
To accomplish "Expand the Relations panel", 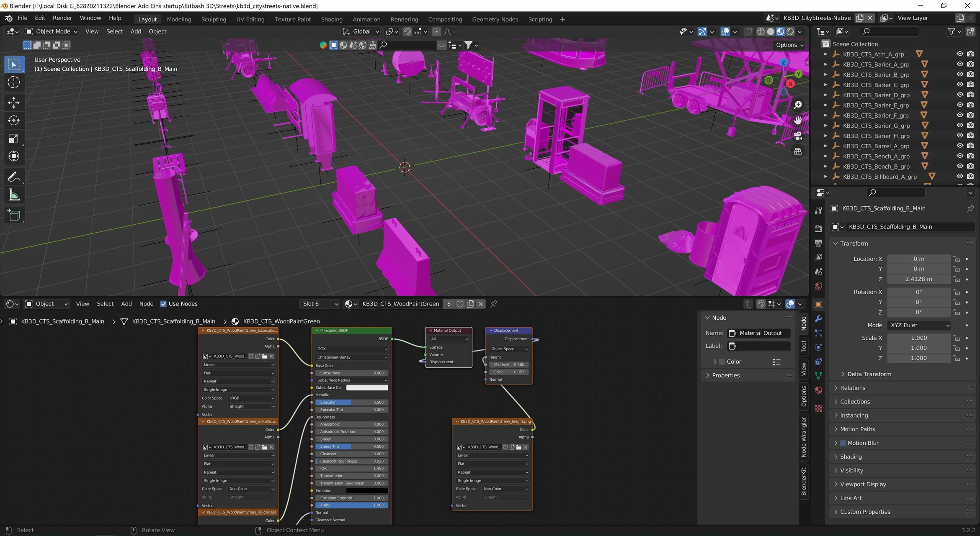I will click(852, 388).
